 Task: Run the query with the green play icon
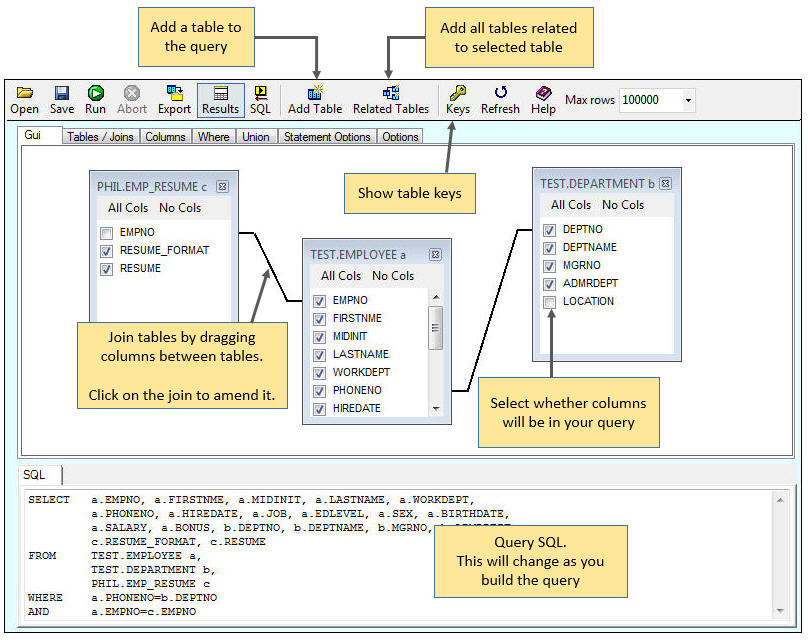coord(95,93)
